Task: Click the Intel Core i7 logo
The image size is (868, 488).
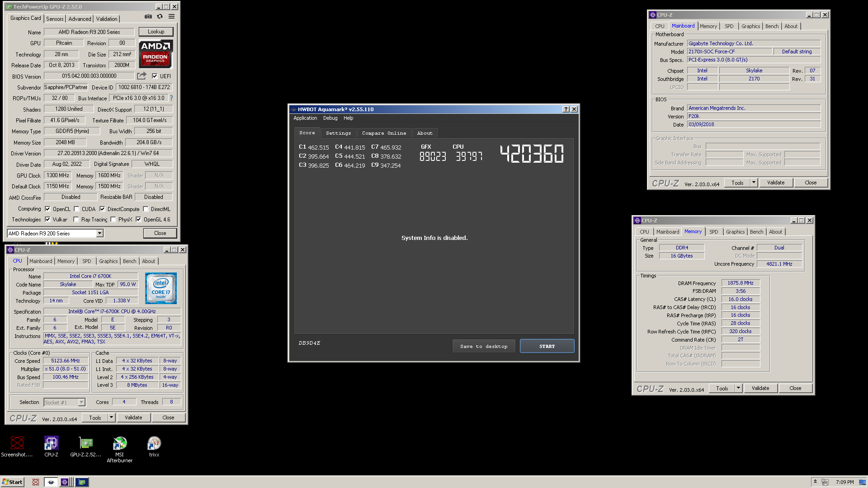Action: tap(161, 288)
